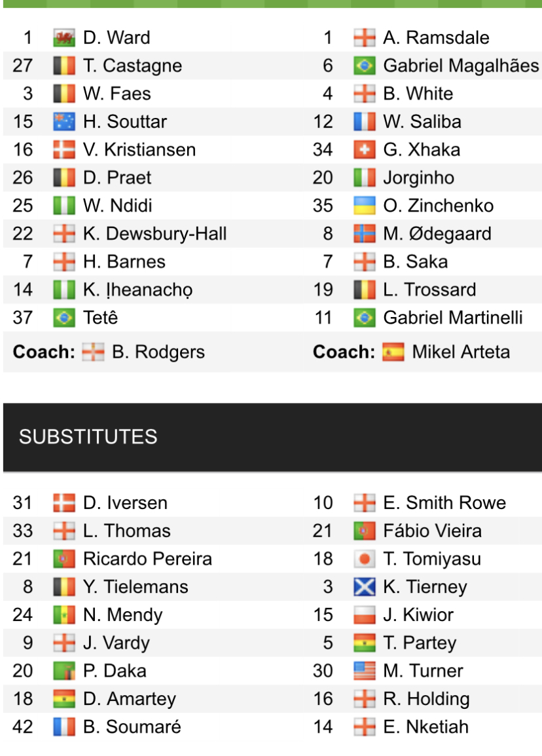
Task: Click the Wales flag beside D. Ward
Action: [x=64, y=38]
